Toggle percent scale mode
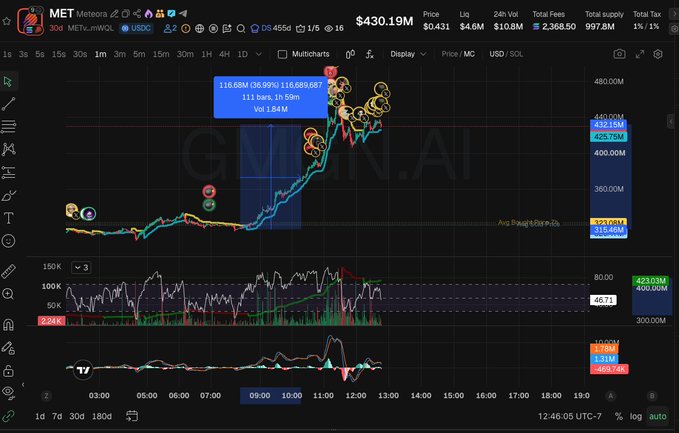Viewport: 679px width, 433px height. (618, 417)
